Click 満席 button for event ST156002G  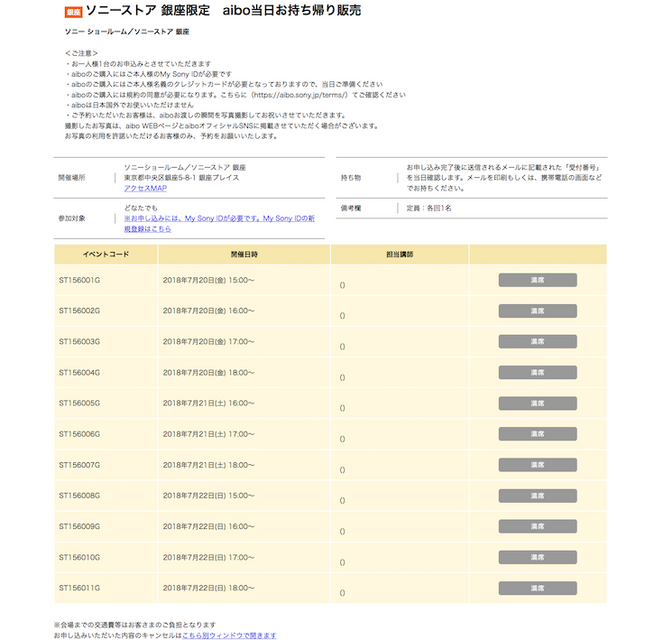click(x=537, y=311)
